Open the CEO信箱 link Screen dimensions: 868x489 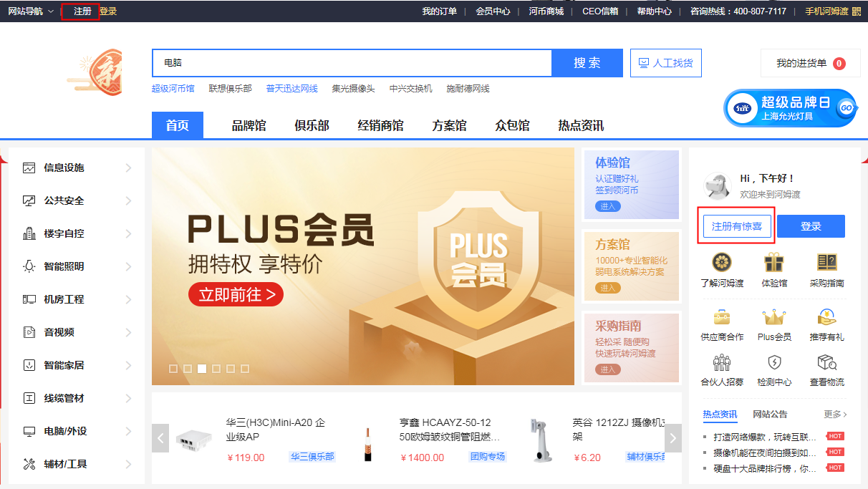(x=600, y=11)
